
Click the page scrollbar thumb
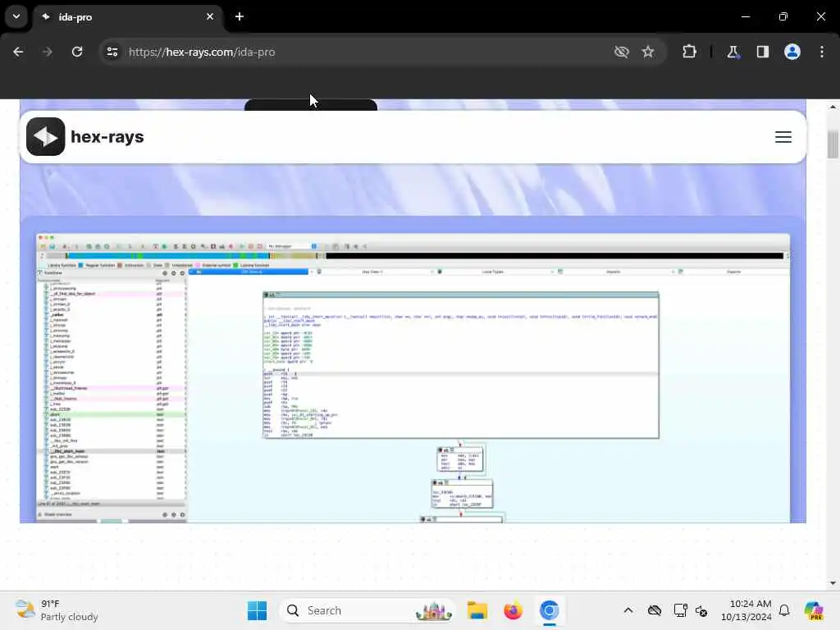coord(833,144)
